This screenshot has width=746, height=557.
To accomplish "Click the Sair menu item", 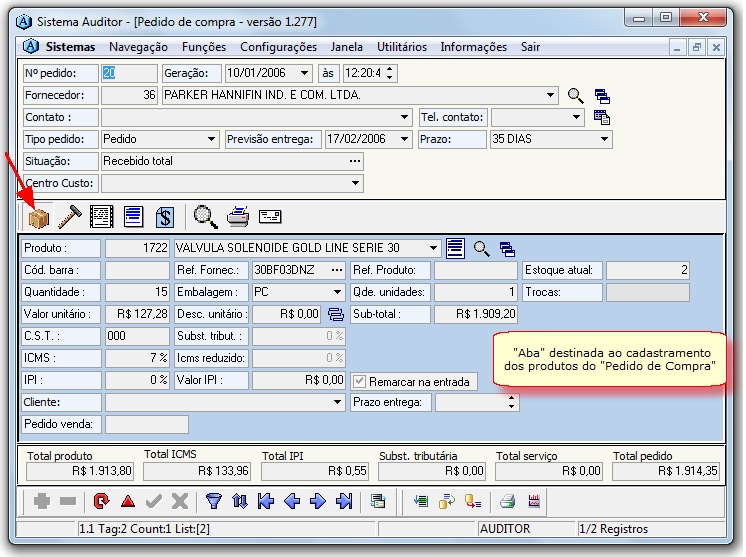I will (x=530, y=47).
